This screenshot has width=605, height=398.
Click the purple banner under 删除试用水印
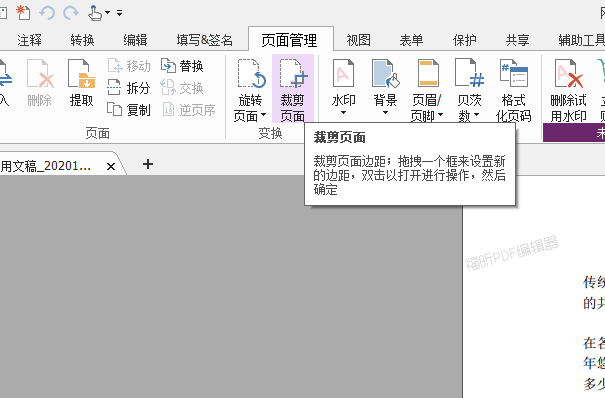coord(574,133)
